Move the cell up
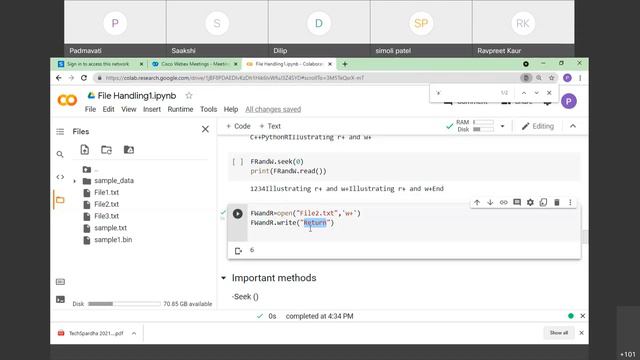 coord(477,202)
